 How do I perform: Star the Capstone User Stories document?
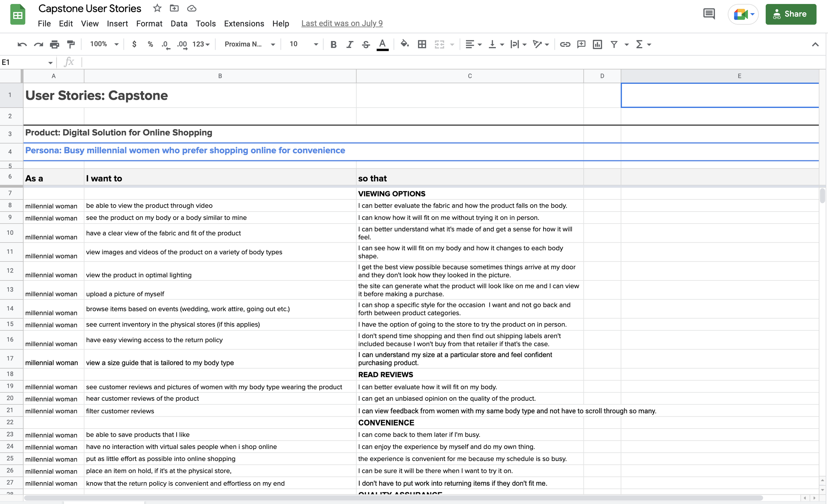click(x=157, y=8)
